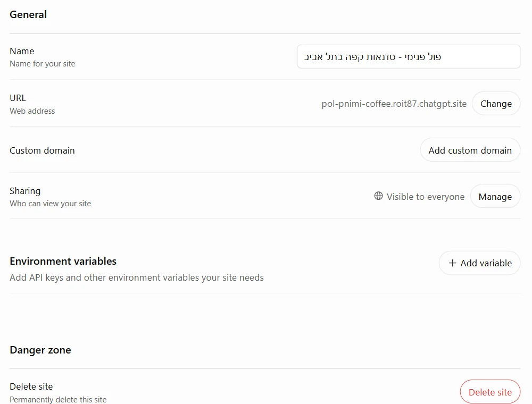532x404 pixels.
Task: Edit the site Name input field
Action: coord(409,56)
